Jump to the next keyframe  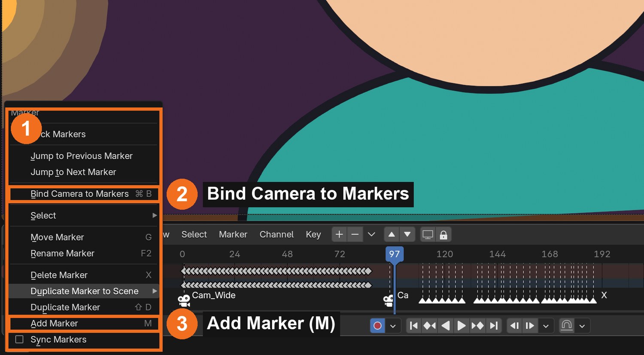pyautogui.click(x=477, y=326)
